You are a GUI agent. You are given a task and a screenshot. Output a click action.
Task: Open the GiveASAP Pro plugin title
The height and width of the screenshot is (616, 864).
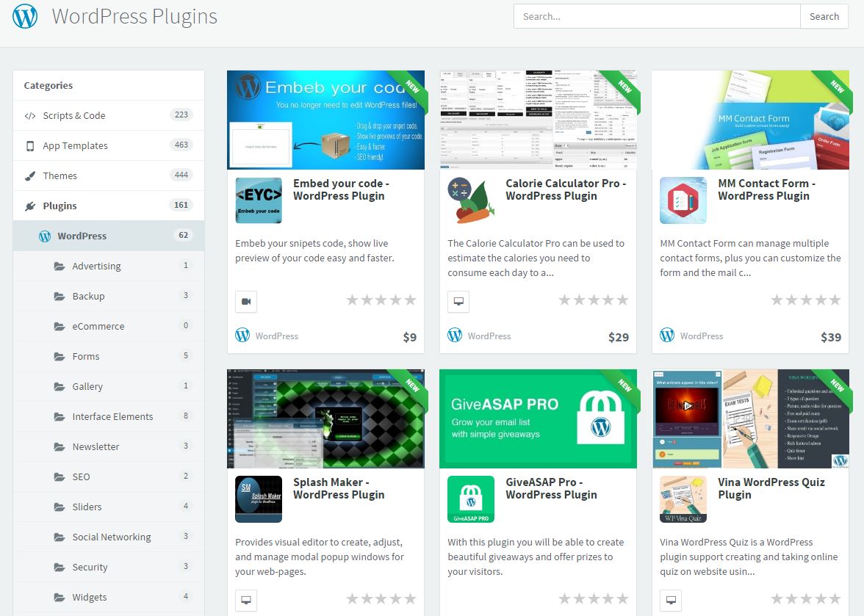click(551, 488)
